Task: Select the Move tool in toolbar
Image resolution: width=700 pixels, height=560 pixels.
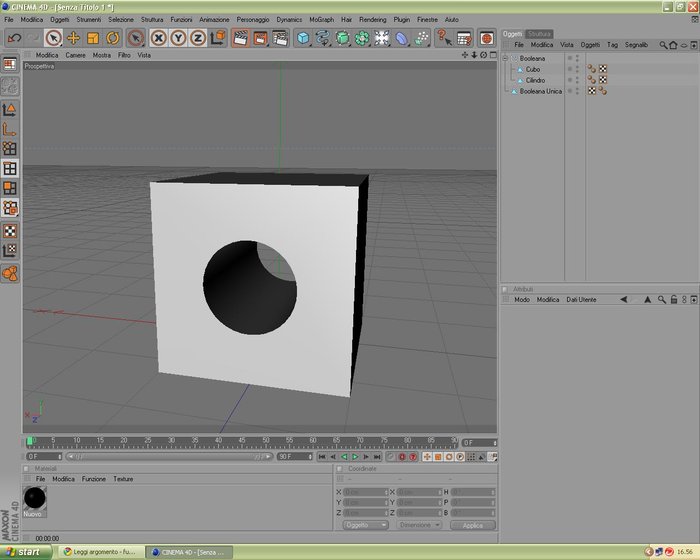Action: tap(73, 38)
